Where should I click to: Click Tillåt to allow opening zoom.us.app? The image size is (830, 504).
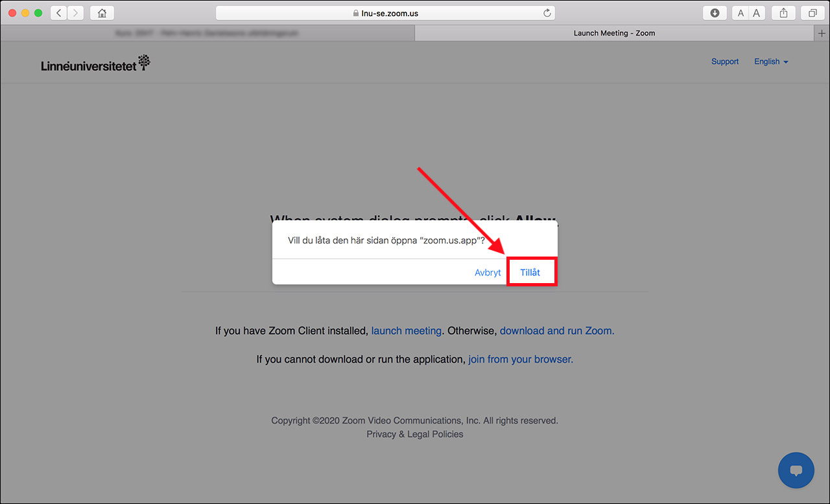coord(530,273)
